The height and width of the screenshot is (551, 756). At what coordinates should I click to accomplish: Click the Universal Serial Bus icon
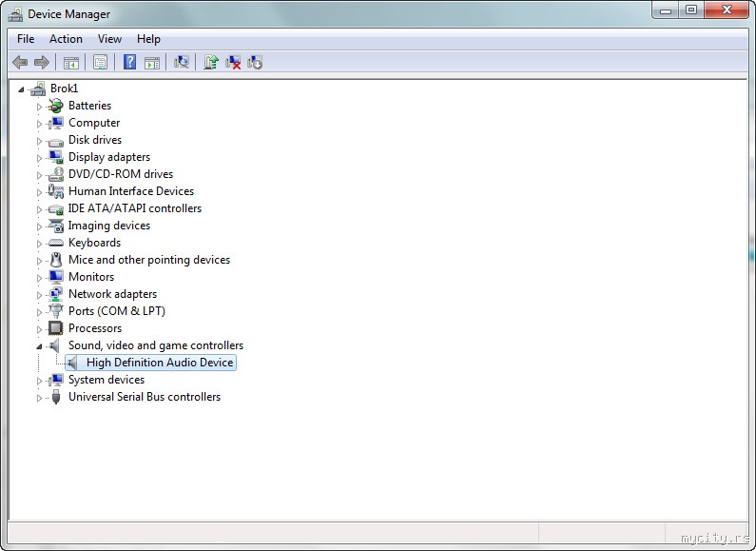click(x=56, y=397)
